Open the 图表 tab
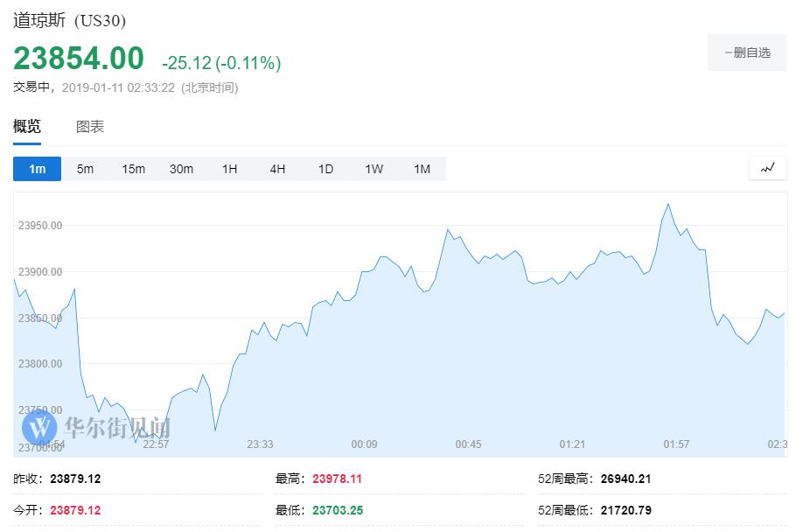This screenshot has height=532, width=796. [x=90, y=127]
